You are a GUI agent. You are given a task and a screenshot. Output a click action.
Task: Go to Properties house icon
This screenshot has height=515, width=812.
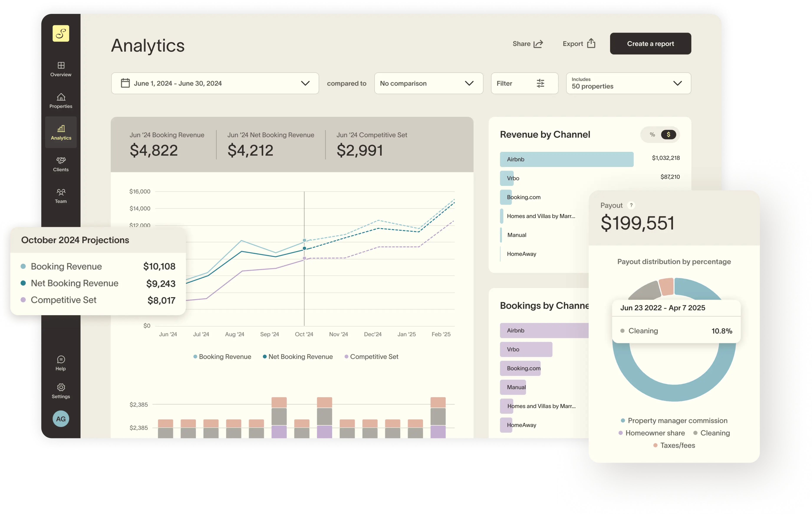pyautogui.click(x=61, y=97)
